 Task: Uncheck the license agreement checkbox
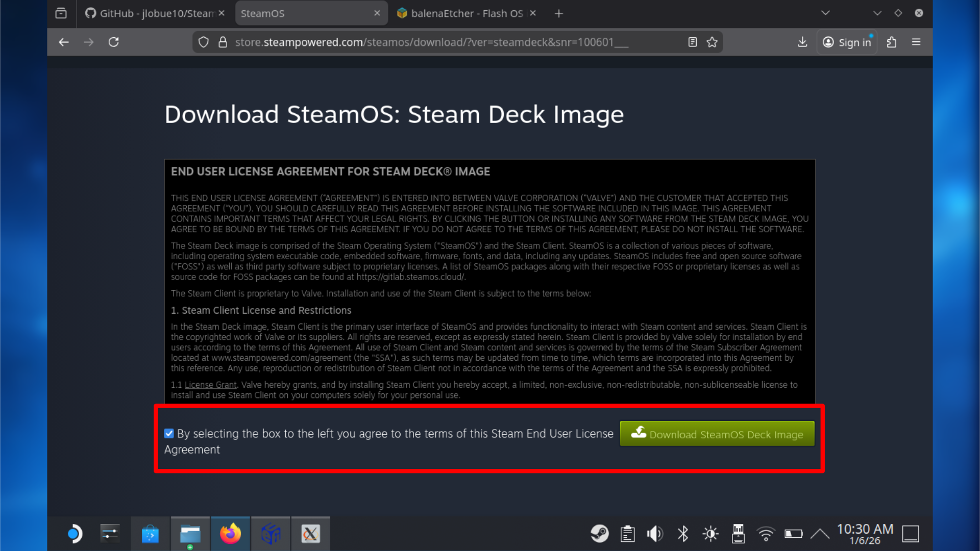click(169, 434)
